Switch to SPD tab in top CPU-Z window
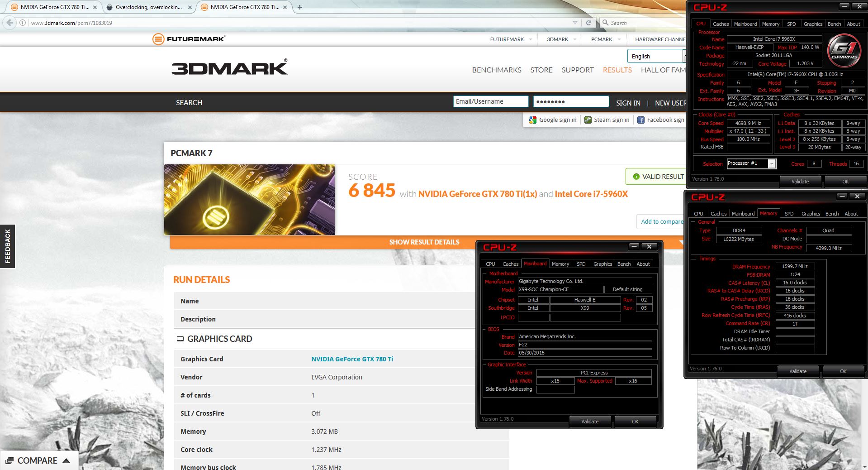Viewport: 868px width, 470px height. tap(791, 24)
